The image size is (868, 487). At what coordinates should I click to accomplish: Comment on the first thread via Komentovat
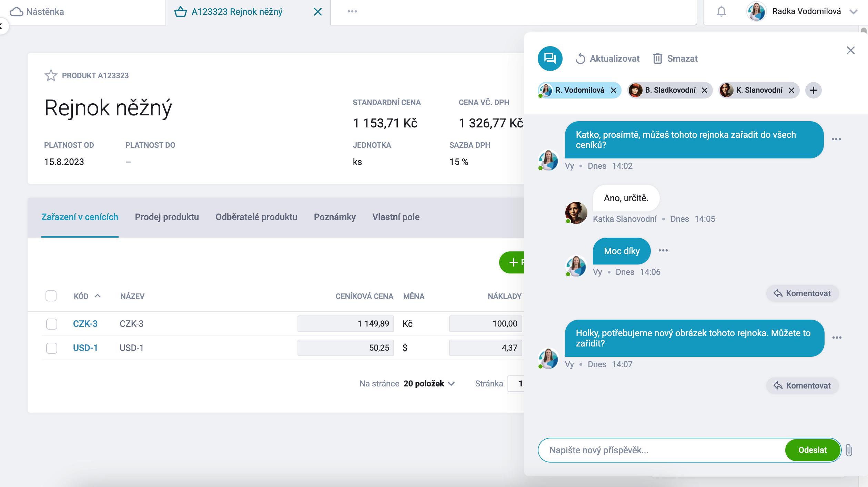point(802,293)
